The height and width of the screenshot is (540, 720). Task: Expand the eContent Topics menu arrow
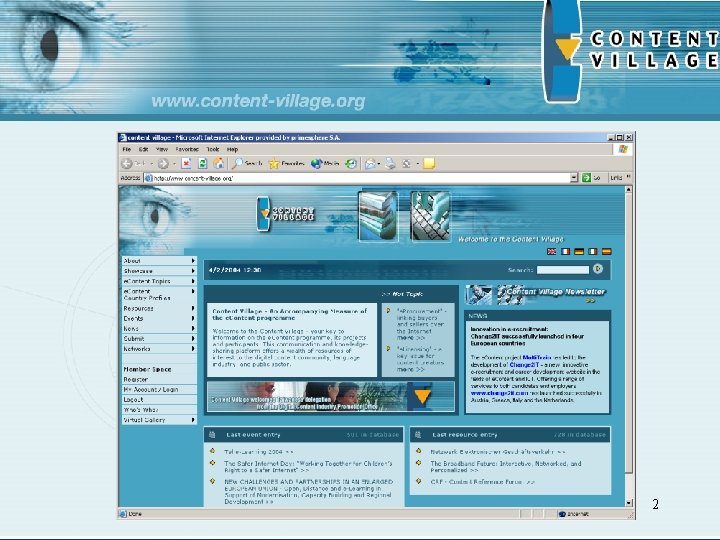[x=193, y=281]
